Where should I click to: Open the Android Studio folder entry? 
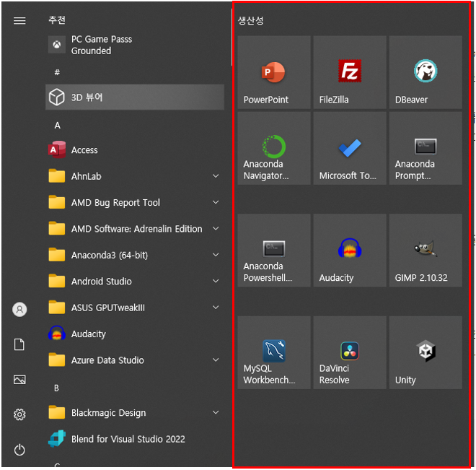click(x=135, y=281)
